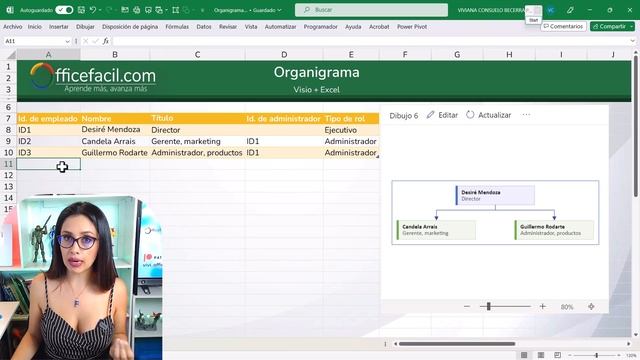Click cell with Desiré Mendoza

pyautogui.click(x=115, y=130)
